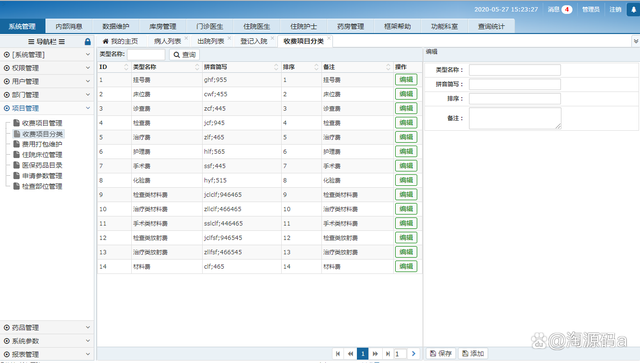Click the page icon for 医保药品目录
The width and height of the screenshot is (640, 363).
coord(17,165)
